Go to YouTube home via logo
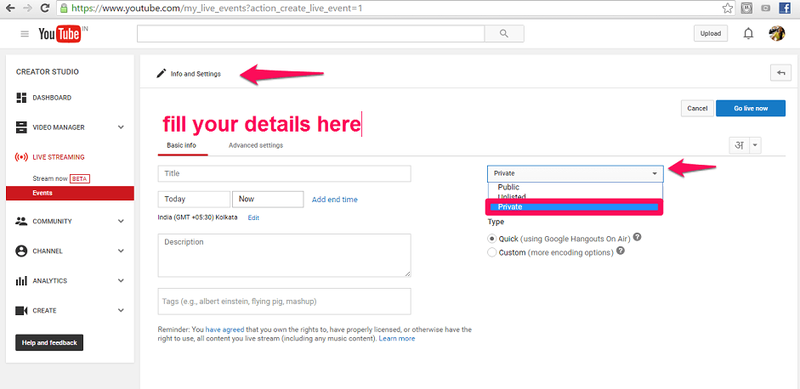The image size is (800, 389). (60, 34)
